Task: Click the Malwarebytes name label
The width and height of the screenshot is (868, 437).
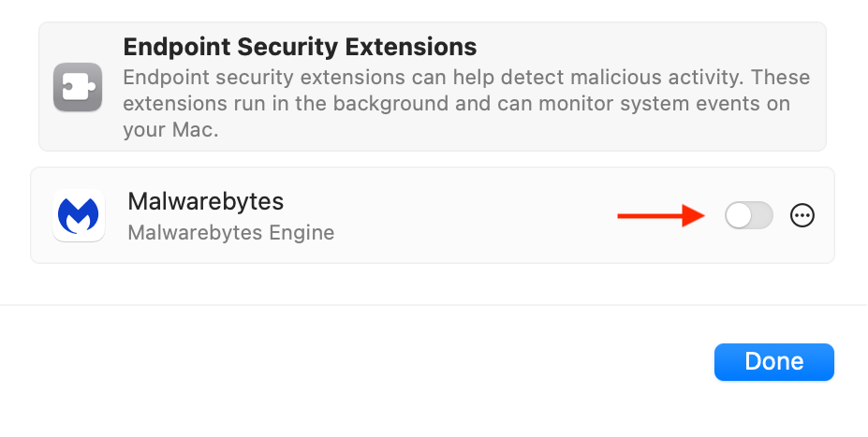Action: coord(205,201)
